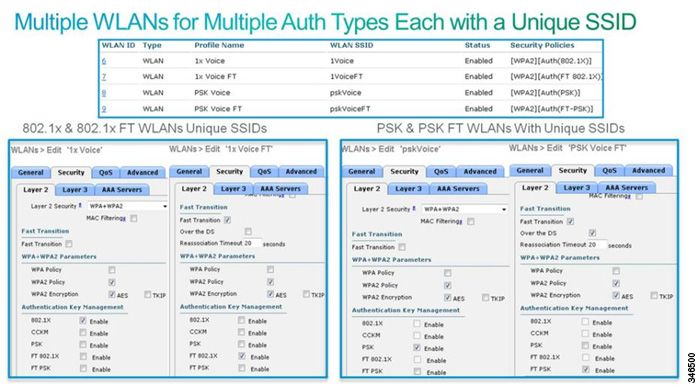Open WLAN ID 8 link

coord(104,93)
